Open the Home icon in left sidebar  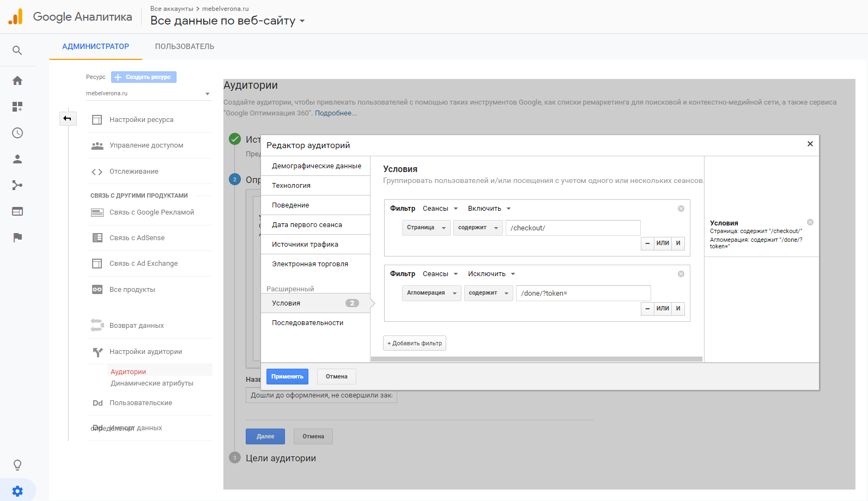pyautogui.click(x=17, y=81)
